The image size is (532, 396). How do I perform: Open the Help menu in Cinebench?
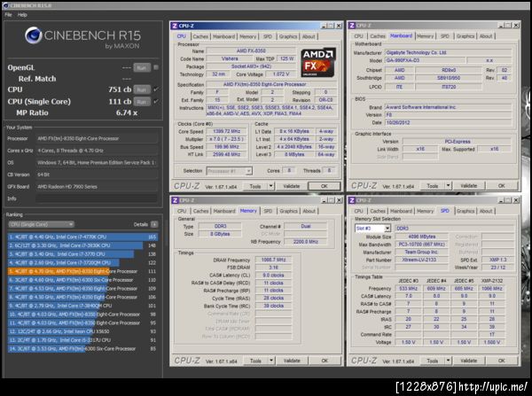pos(22,15)
